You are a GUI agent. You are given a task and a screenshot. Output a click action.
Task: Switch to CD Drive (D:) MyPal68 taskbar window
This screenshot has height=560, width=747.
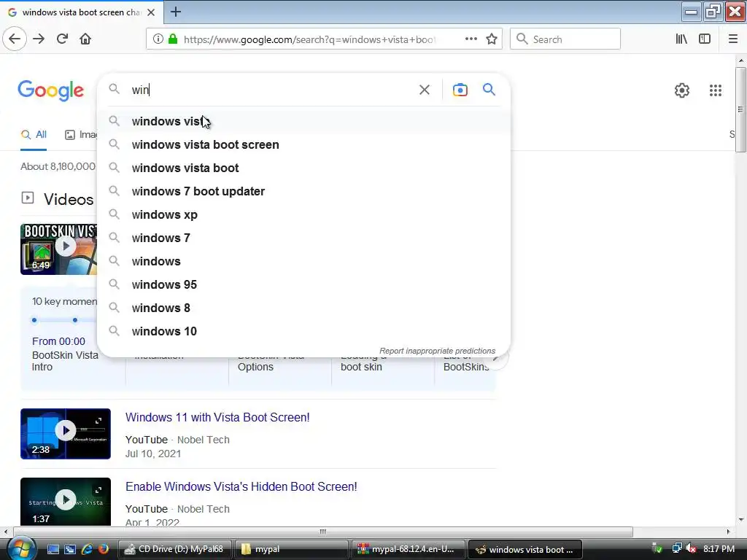pos(174,549)
